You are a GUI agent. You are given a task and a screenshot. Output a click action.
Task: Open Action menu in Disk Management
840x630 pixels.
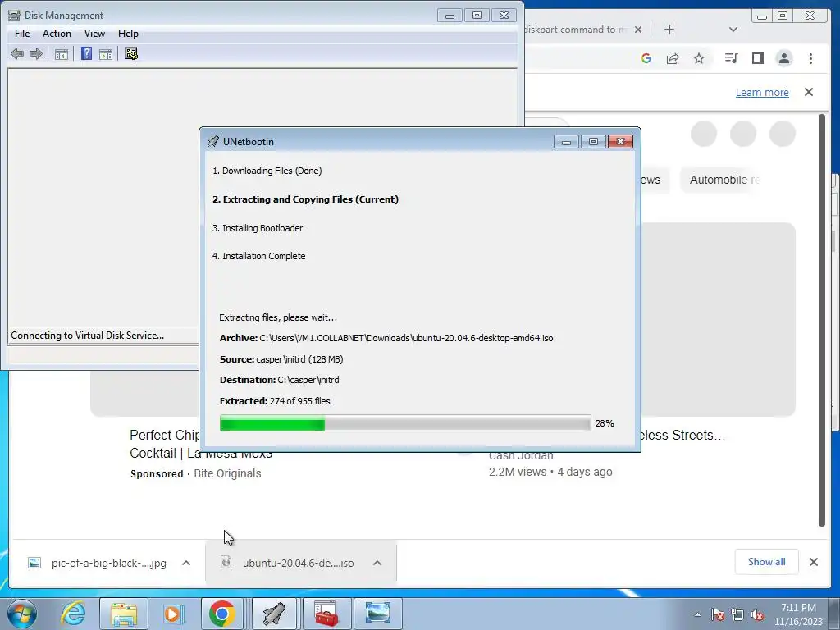pos(57,33)
